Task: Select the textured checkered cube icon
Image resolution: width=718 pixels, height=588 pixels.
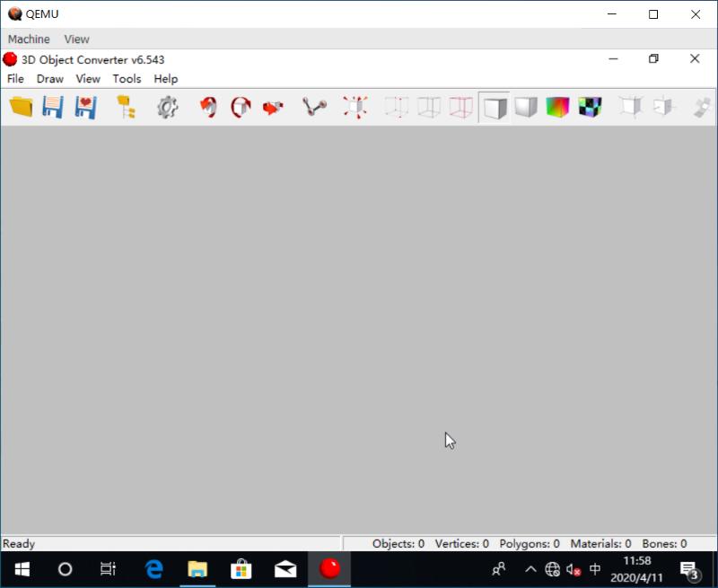Action: (589, 107)
